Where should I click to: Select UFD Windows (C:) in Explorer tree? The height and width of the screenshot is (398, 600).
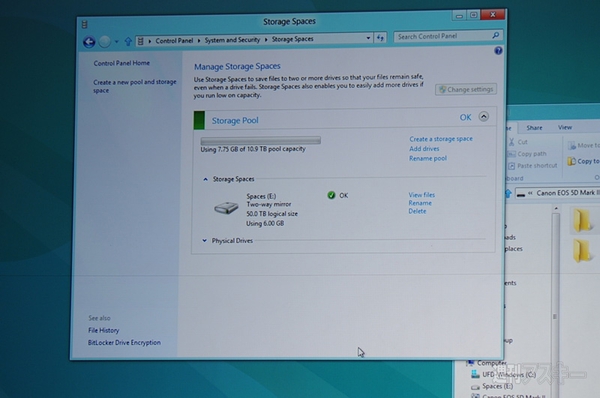[x=504, y=375]
